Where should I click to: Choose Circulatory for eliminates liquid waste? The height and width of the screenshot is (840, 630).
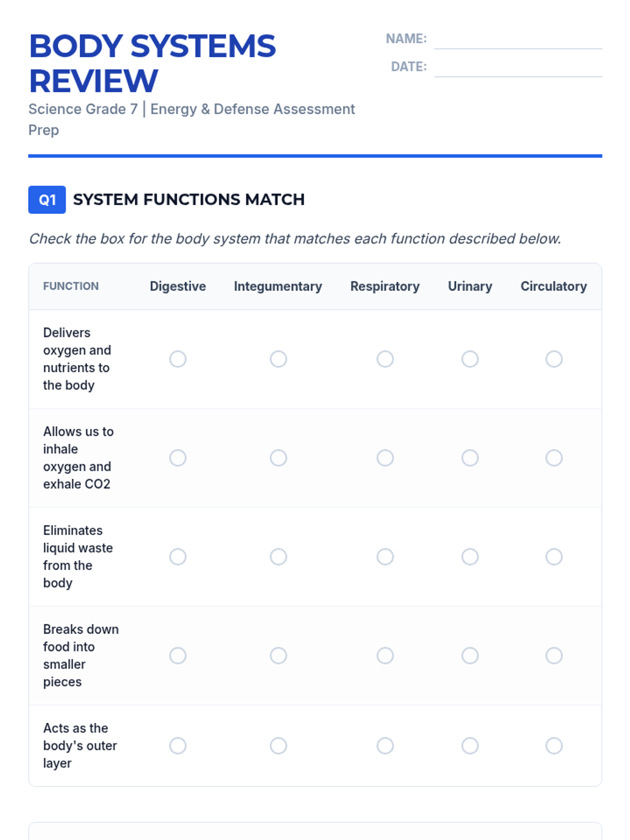(554, 556)
